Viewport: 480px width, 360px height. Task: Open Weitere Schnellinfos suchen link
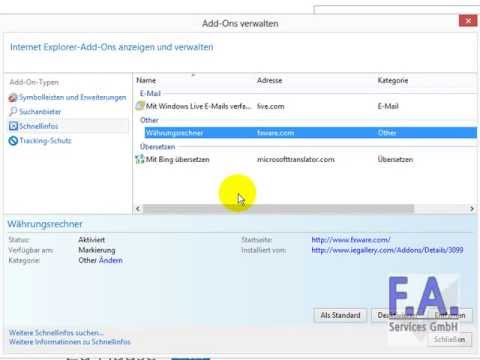point(56,333)
